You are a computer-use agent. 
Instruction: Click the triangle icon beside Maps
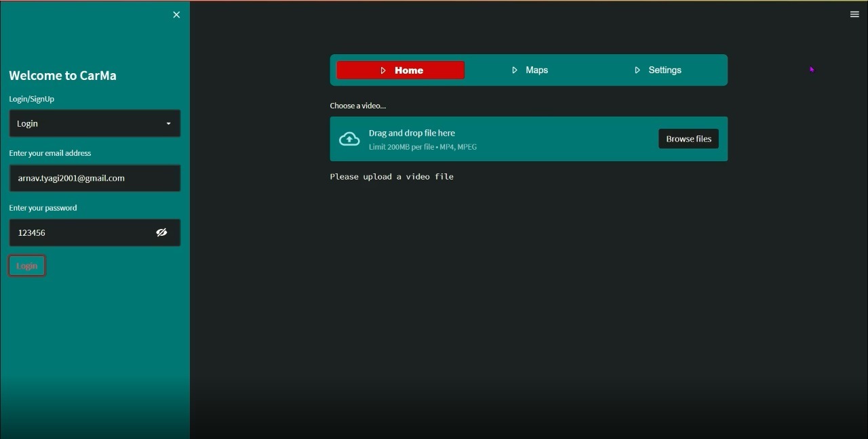point(515,70)
